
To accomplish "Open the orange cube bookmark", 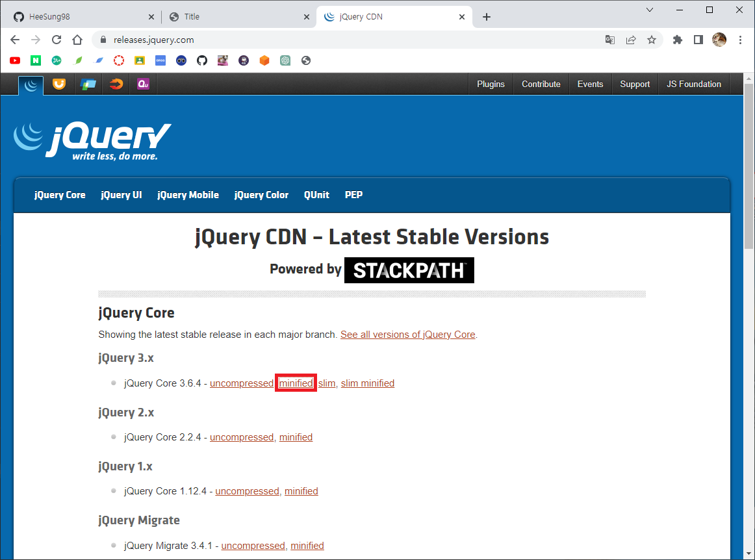I will coord(264,60).
